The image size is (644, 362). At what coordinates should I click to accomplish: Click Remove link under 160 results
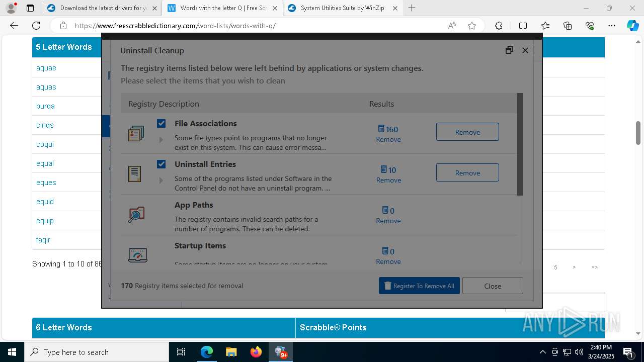(388, 139)
